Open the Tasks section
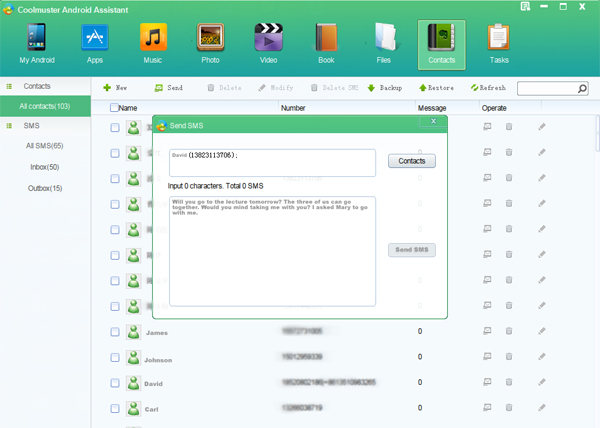 coord(498,45)
